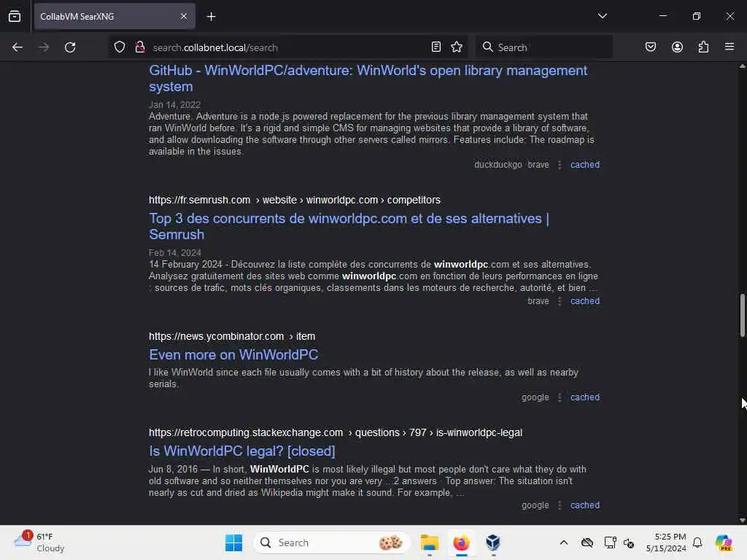
Task: Open Is WinWorldPC legal? [closed] link
Action: tap(242, 451)
